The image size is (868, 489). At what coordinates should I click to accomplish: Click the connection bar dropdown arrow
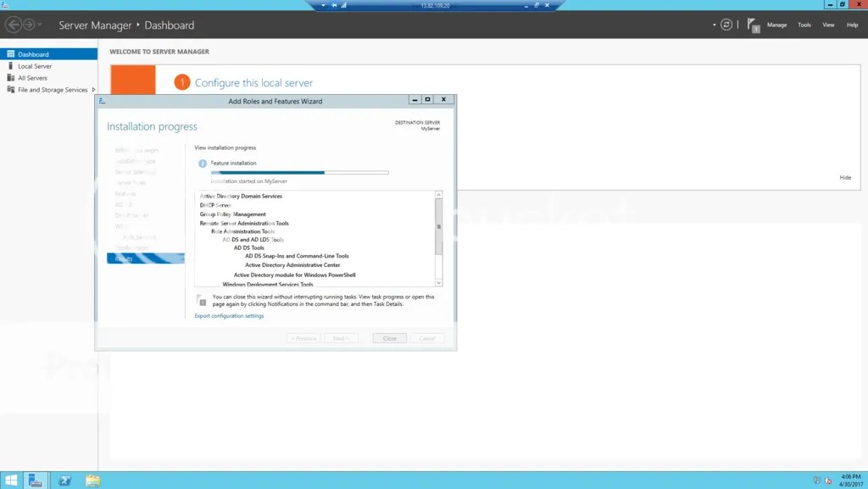click(323, 5)
